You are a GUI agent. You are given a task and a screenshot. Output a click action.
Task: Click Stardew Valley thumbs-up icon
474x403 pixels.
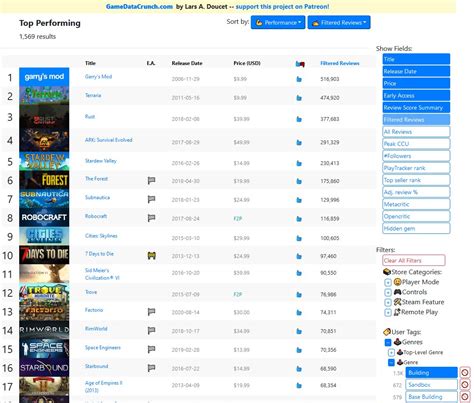(x=299, y=163)
